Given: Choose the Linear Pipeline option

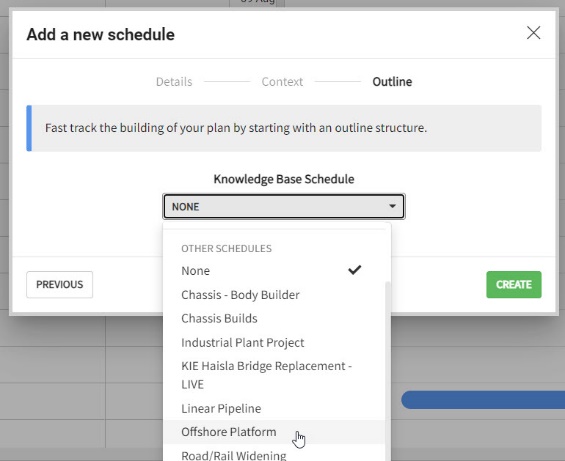Looking at the screenshot, I should click(274, 408).
